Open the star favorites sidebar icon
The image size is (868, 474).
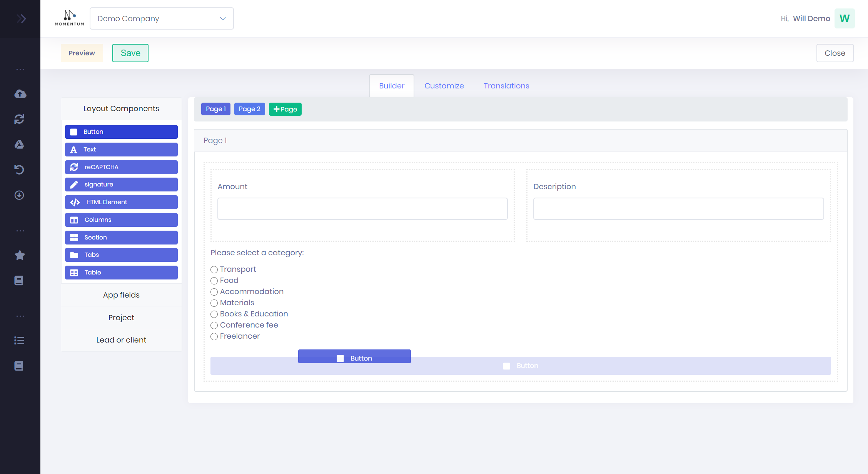pos(20,255)
